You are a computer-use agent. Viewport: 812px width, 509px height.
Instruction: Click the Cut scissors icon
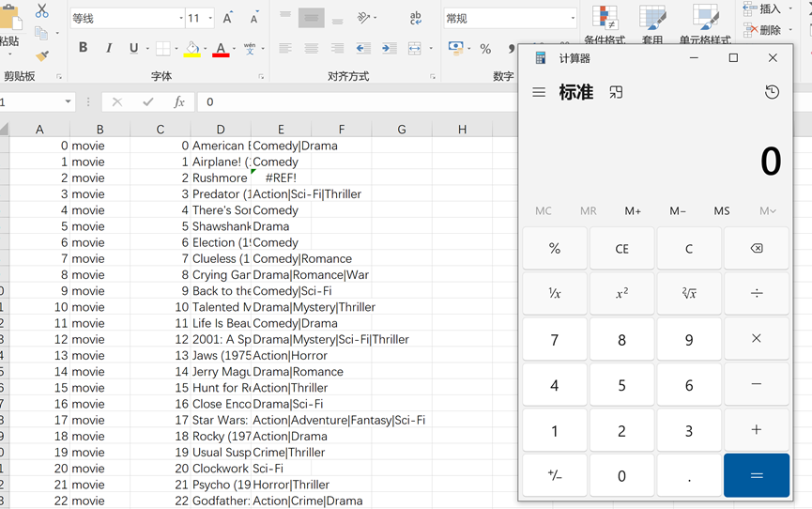click(x=41, y=11)
